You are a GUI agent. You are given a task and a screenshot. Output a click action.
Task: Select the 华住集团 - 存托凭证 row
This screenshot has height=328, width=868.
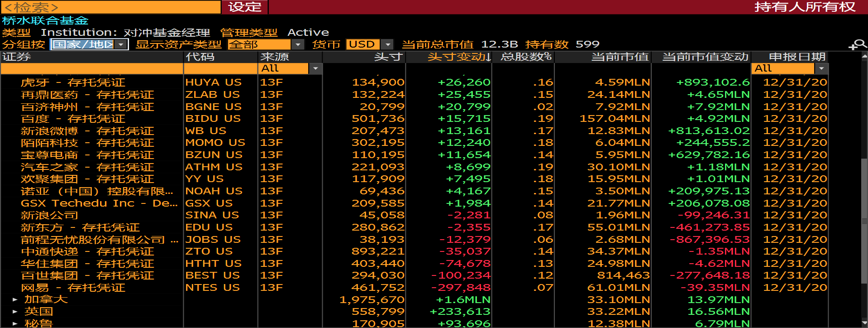(x=415, y=263)
